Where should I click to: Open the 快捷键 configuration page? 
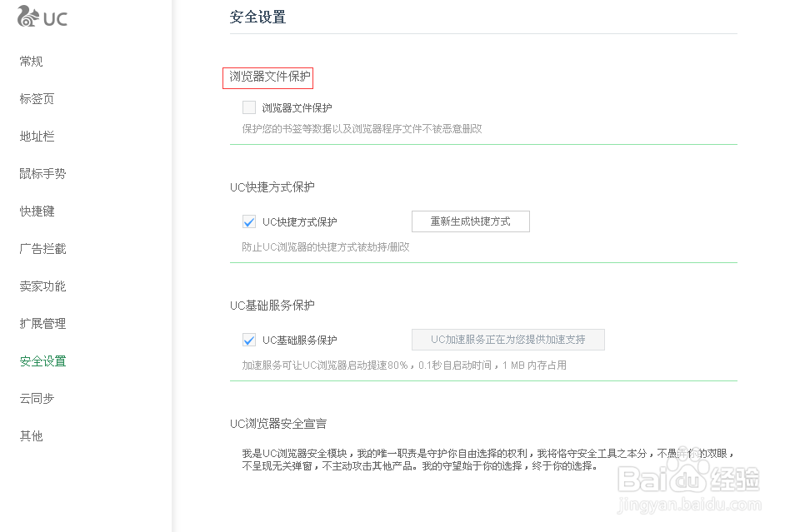(37, 211)
